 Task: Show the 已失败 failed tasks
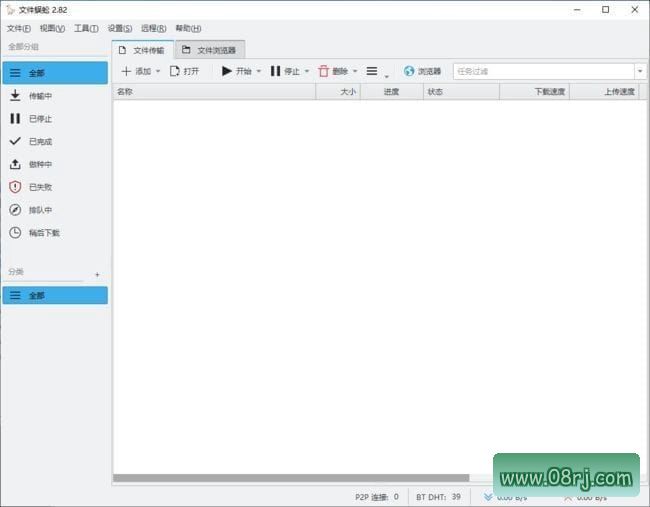tap(55, 187)
